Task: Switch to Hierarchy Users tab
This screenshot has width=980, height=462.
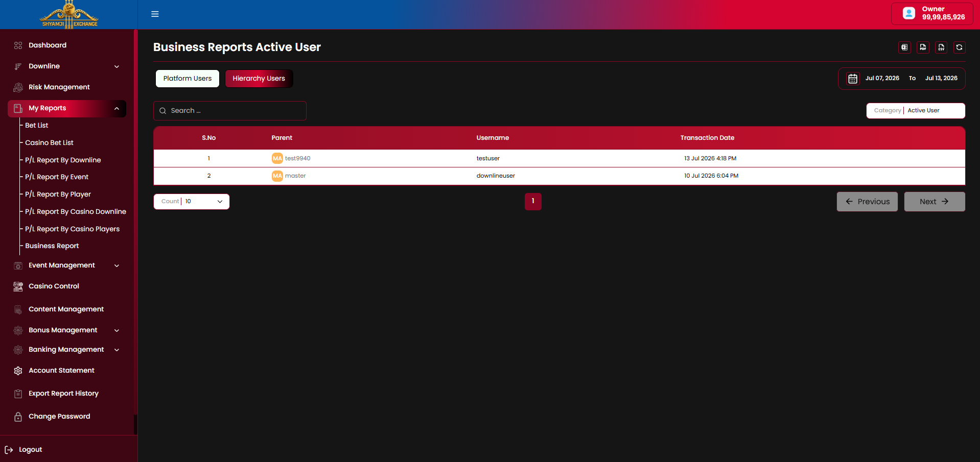Action: [x=259, y=79]
